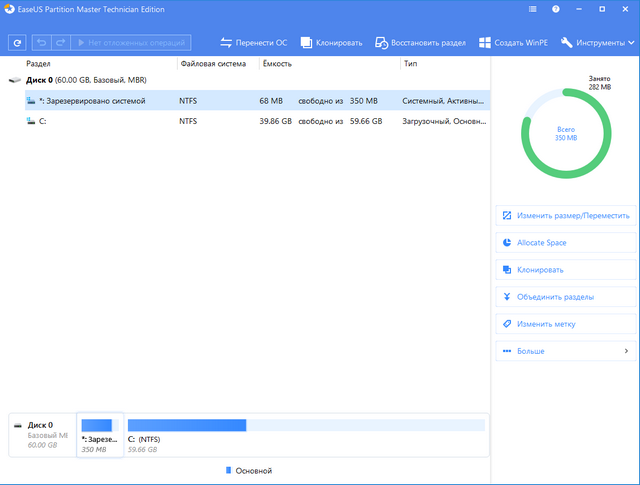Click the undo arrow in toolbar
The height and width of the screenshot is (485, 640).
click(41, 43)
